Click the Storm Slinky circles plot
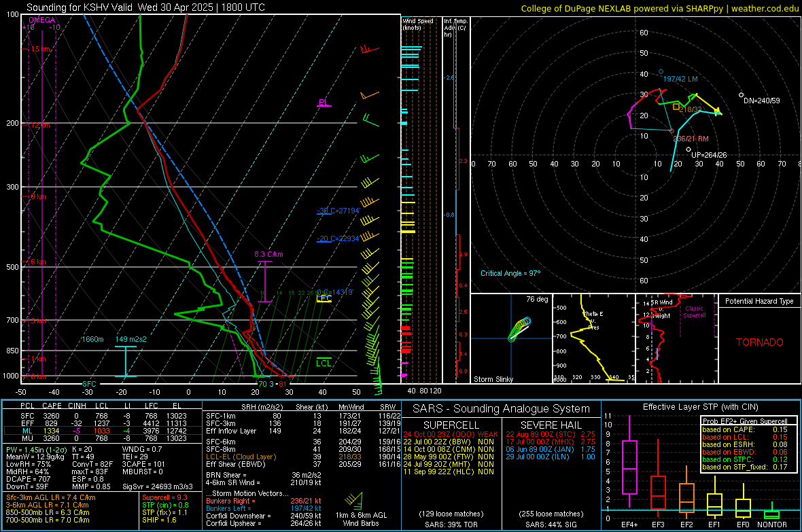 tap(520, 330)
